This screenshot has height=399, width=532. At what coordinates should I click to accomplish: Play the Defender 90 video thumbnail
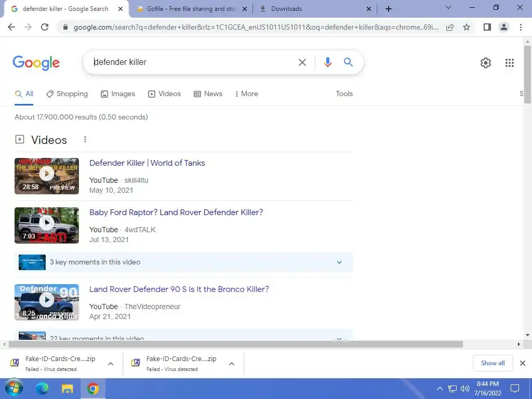point(47,302)
